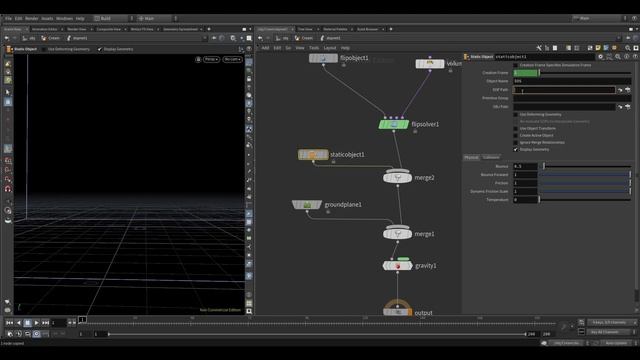Select the merge1 node

[x=398, y=234]
